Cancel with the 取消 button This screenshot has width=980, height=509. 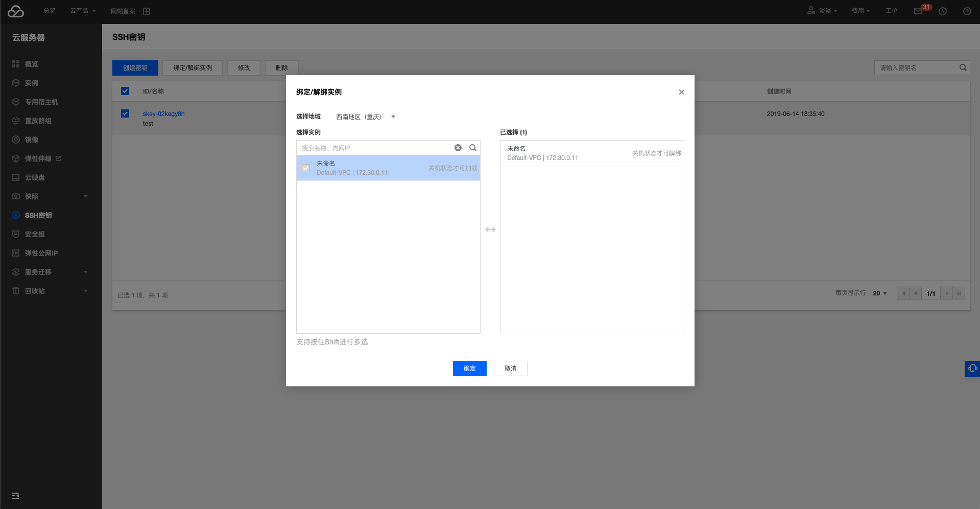tap(511, 368)
